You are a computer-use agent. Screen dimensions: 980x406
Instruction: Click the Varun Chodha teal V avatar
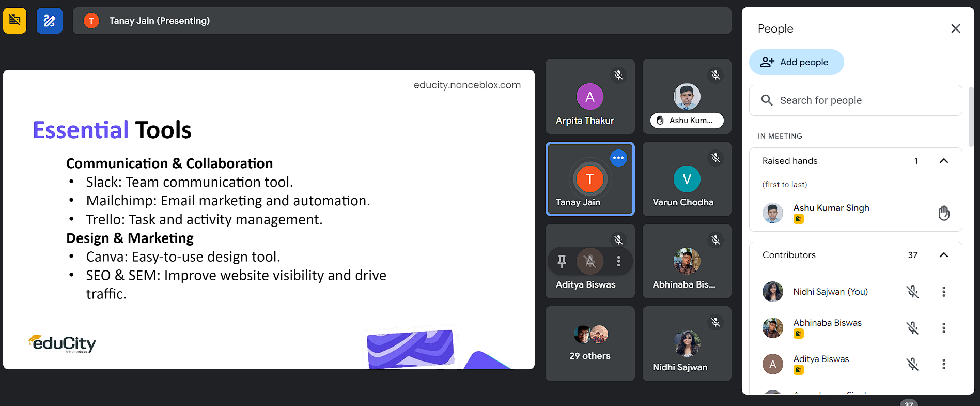coord(687,179)
